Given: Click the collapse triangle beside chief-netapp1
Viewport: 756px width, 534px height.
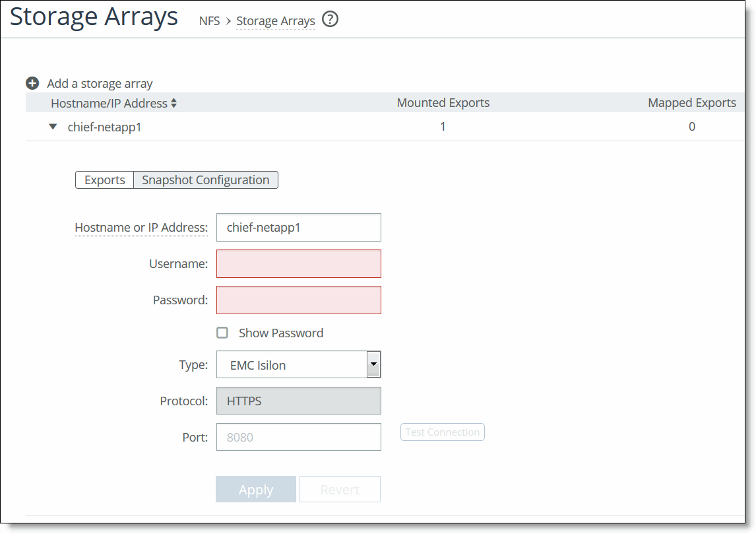Looking at the screenshot, I should click(53, 126).
